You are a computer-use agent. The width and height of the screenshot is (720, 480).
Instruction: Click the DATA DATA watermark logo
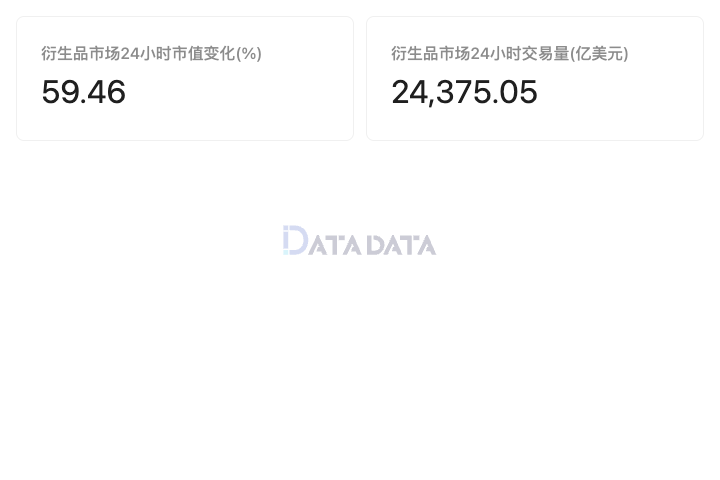click(x=359, y=240)
